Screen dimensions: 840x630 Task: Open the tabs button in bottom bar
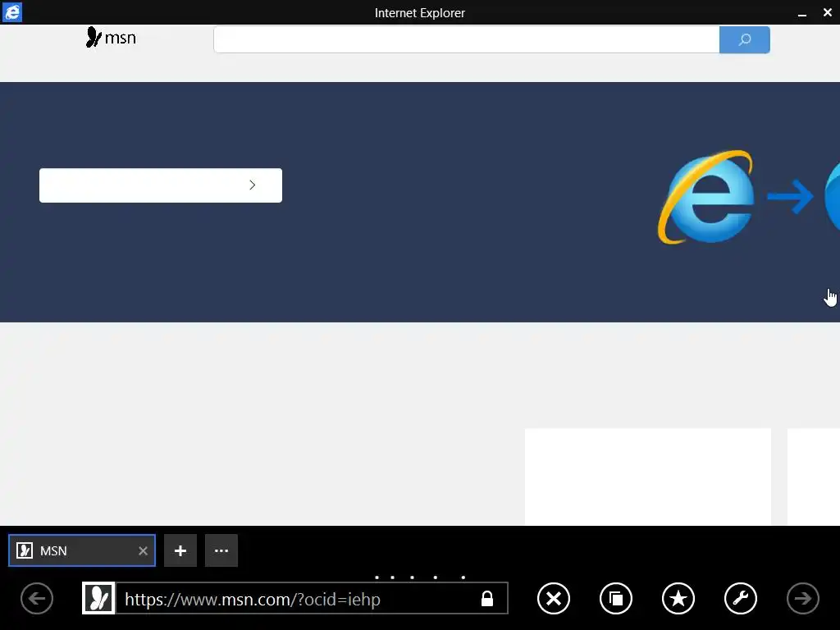[x=615, y=598]
